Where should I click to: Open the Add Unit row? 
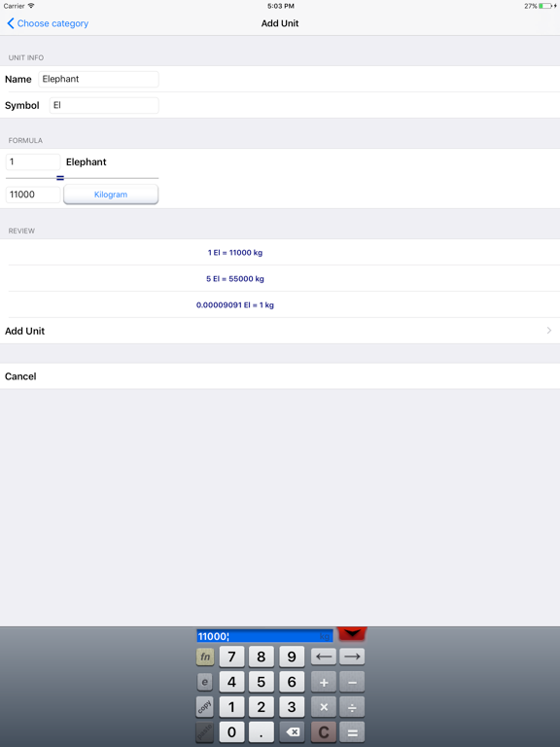(280, 331)
